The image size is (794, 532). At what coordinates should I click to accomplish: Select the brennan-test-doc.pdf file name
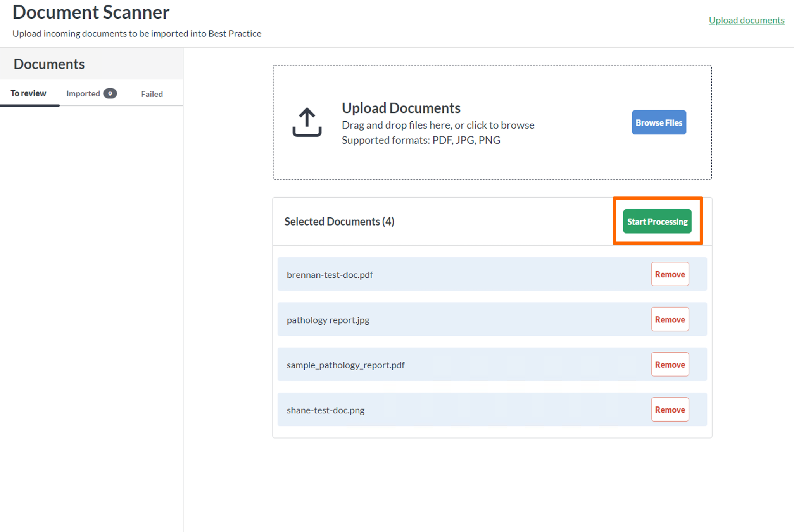[330, 275]
